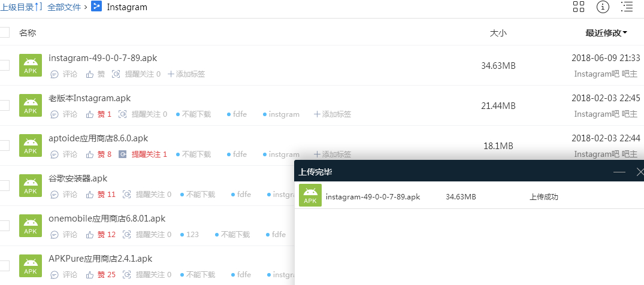Like onemobile应用商店 showing 赞 12
644x285 pixels.
coord(101,235)
